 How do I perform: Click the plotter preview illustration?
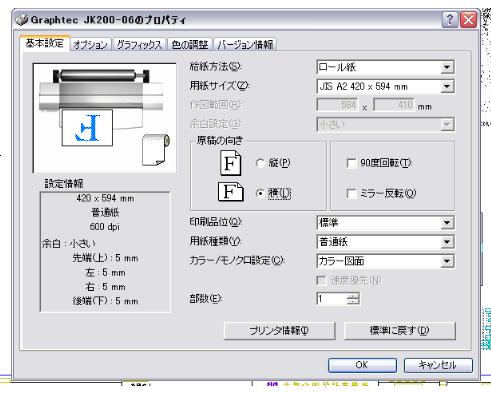click(x=105, y=118)
